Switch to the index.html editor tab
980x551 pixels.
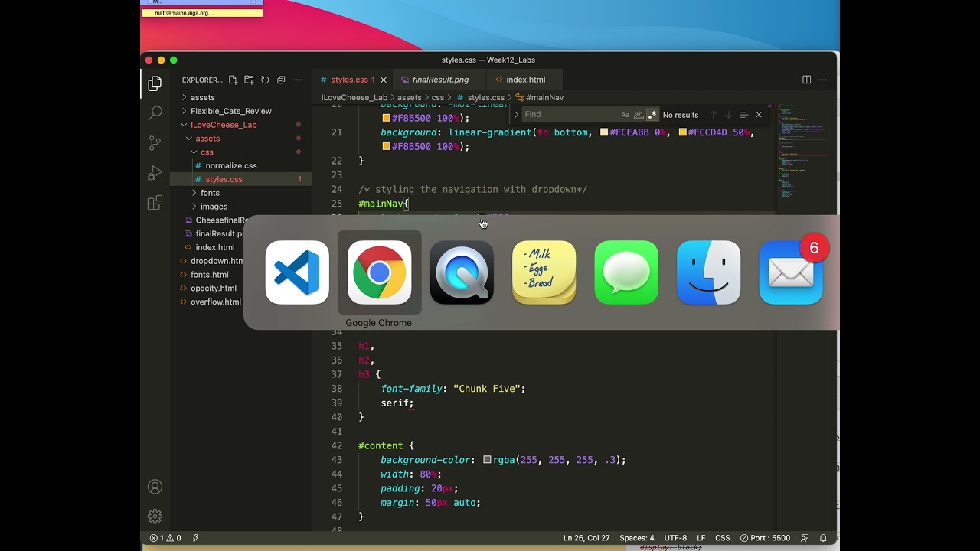tap(525, 80)
